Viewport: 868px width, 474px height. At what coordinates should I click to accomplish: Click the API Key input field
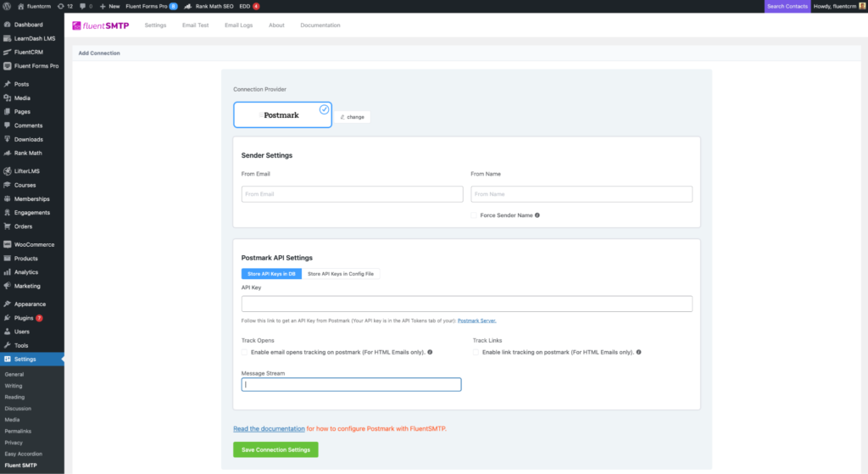click(467, 304)
